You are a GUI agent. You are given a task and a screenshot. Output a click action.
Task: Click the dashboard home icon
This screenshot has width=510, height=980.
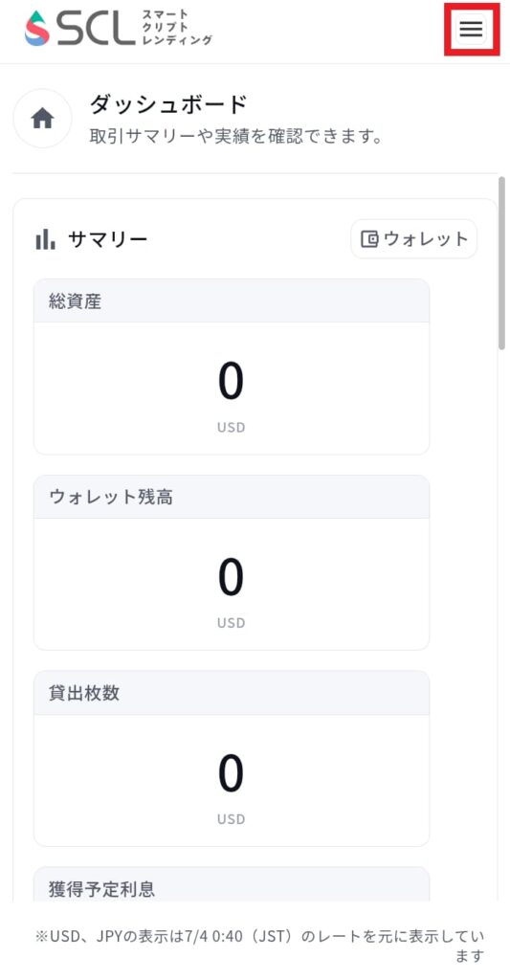(42, 118)
